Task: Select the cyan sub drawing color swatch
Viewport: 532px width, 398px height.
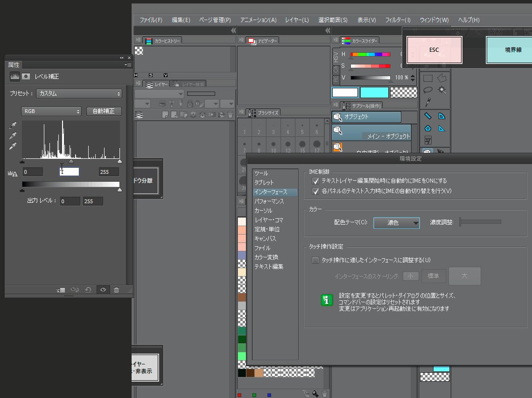Action: [x=374, y=92]
